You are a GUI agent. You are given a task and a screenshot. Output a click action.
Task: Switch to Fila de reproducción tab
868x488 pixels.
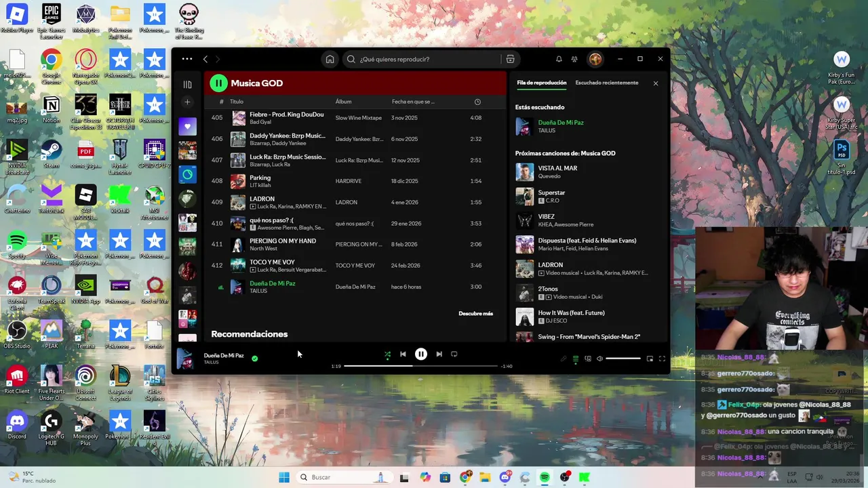pos(542,83)
